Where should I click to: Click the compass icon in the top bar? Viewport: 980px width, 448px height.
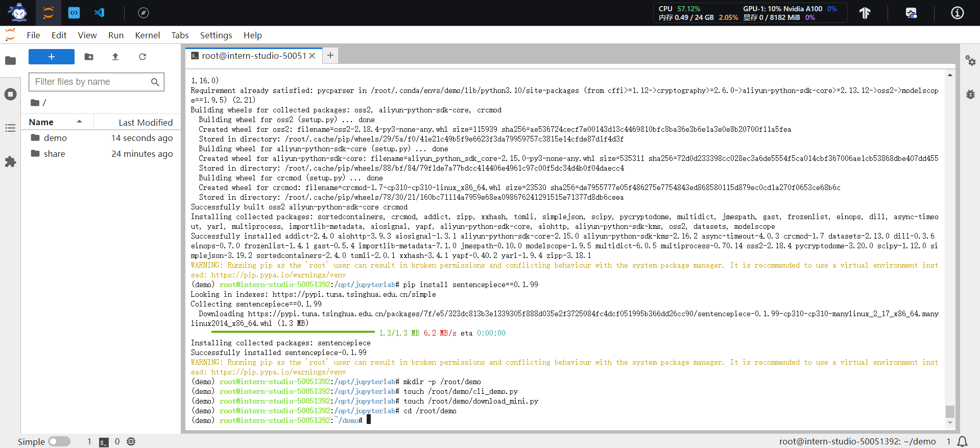[x=144, y=13]
